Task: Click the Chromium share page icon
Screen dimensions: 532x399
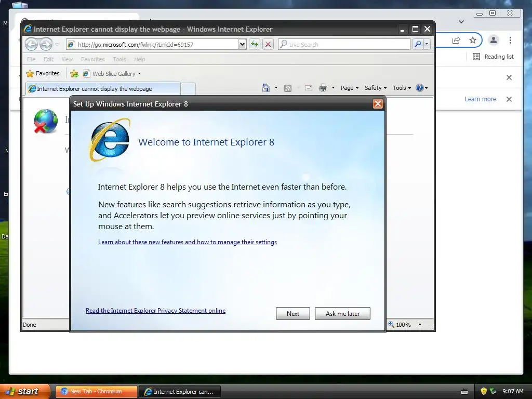Action: (x=456, y=41)
